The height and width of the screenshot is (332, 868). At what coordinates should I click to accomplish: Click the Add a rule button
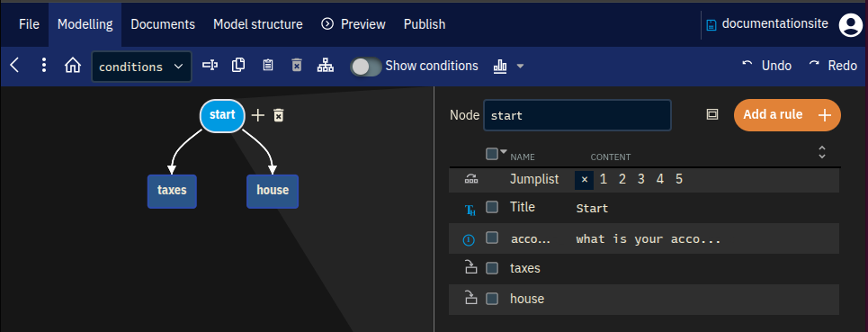[787, 115]
